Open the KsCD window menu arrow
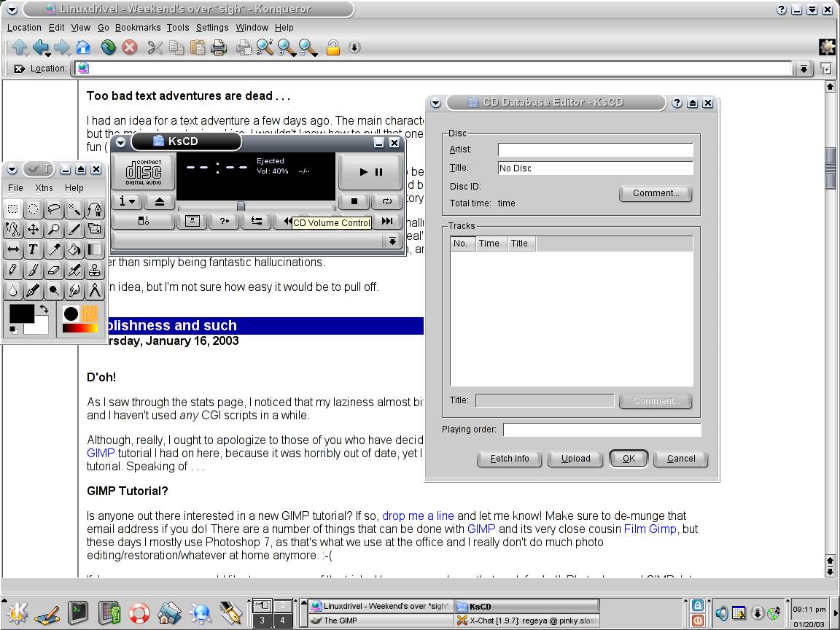840x630 pixels. pos(121,142)
